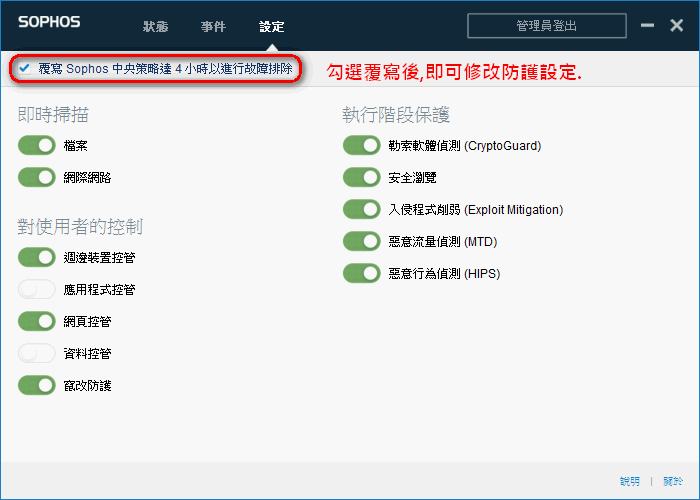Open the 說明 help link
The height and width of the screenshot is (500, 700).
pos(630,481)
